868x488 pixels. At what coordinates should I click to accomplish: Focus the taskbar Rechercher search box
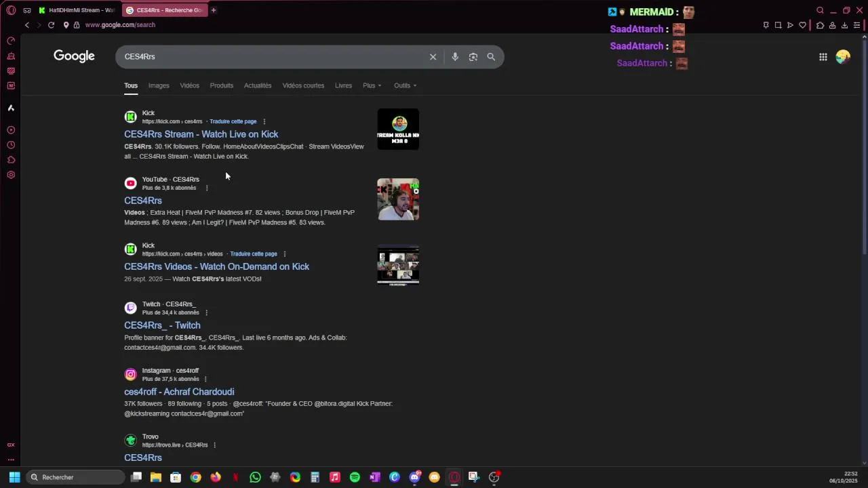point(75,477)
